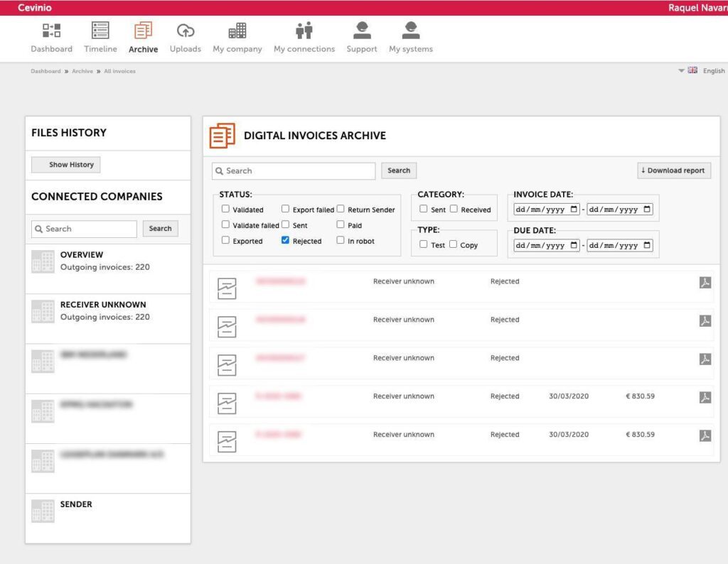Click Overview company building icon
The width and height of the screenshot is (728, 564).
click(x=43, y=261)
